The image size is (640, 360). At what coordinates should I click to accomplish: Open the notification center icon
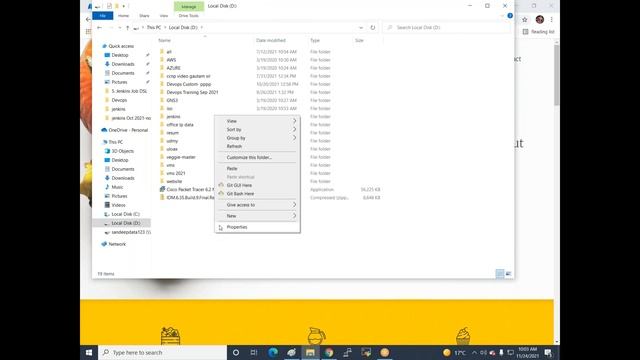(548, 352)
